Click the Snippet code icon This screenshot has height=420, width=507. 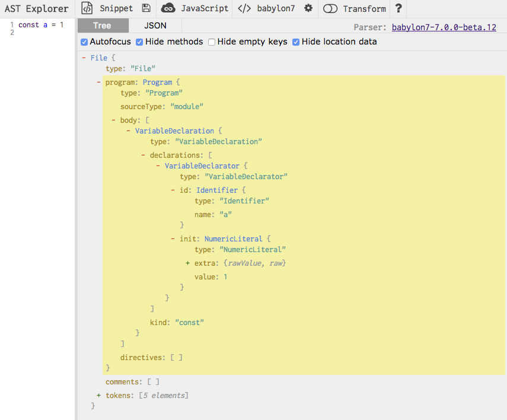pyautogui.click(x=87, y=8)
